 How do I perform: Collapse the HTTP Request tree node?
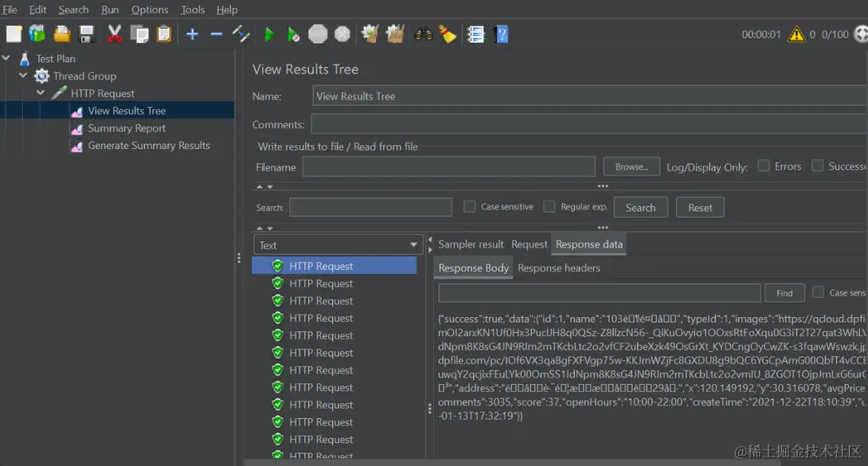point(41,92)
